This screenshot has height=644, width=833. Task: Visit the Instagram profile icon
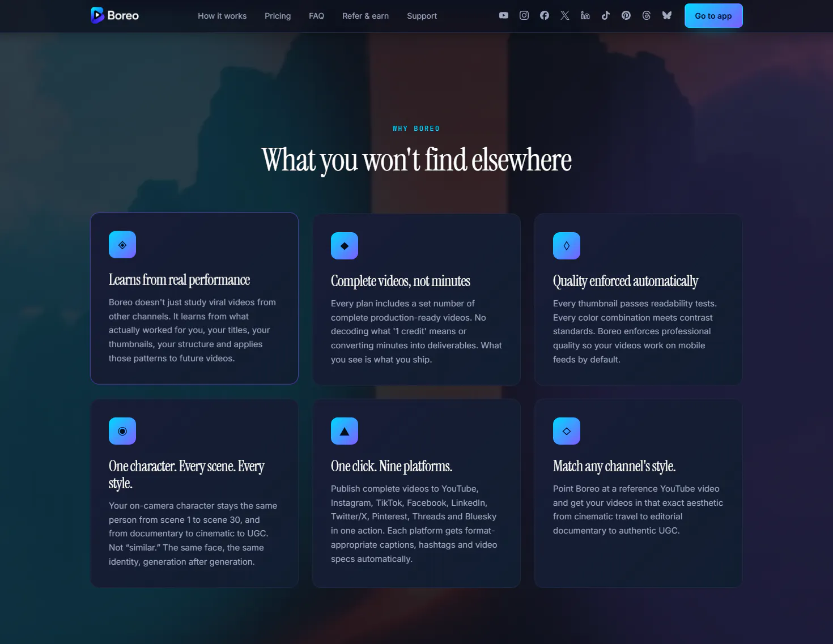click(524, 15)
